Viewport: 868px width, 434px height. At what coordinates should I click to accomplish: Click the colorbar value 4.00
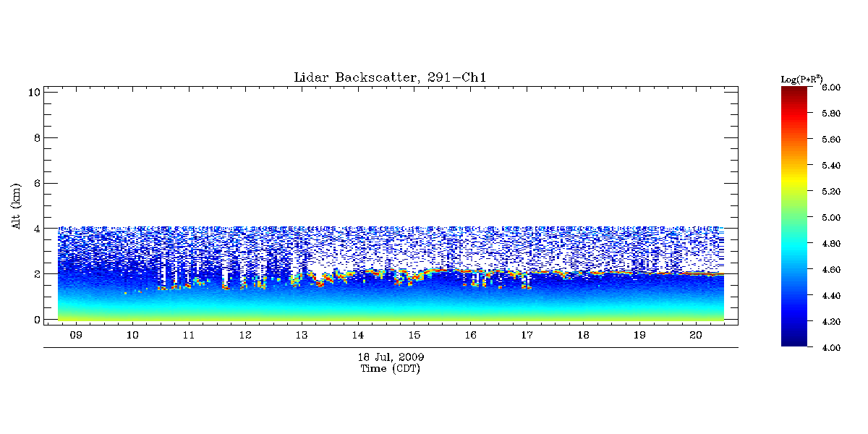tap(830, 348)
